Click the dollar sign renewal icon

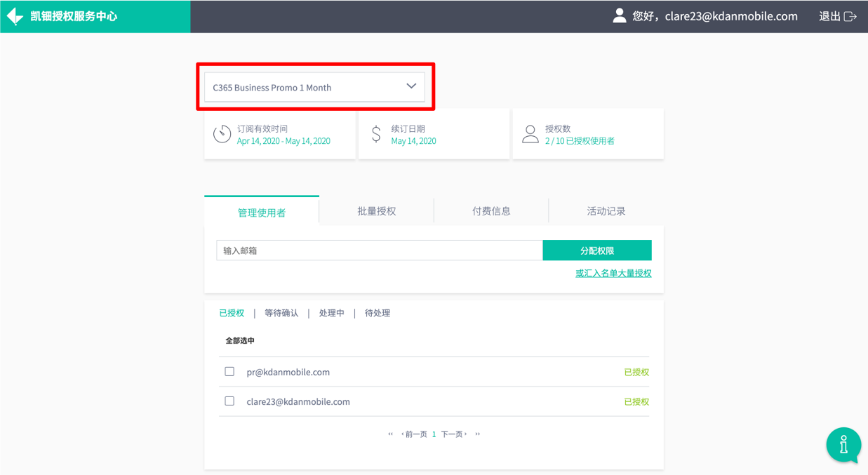(x=377, y=134)
